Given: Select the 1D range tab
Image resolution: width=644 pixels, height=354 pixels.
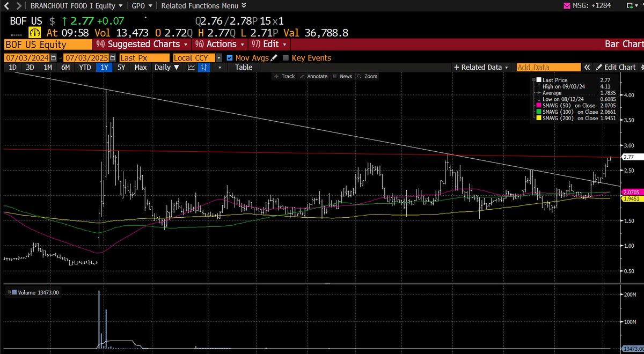Looking at the screenshot, I should 13,68.
